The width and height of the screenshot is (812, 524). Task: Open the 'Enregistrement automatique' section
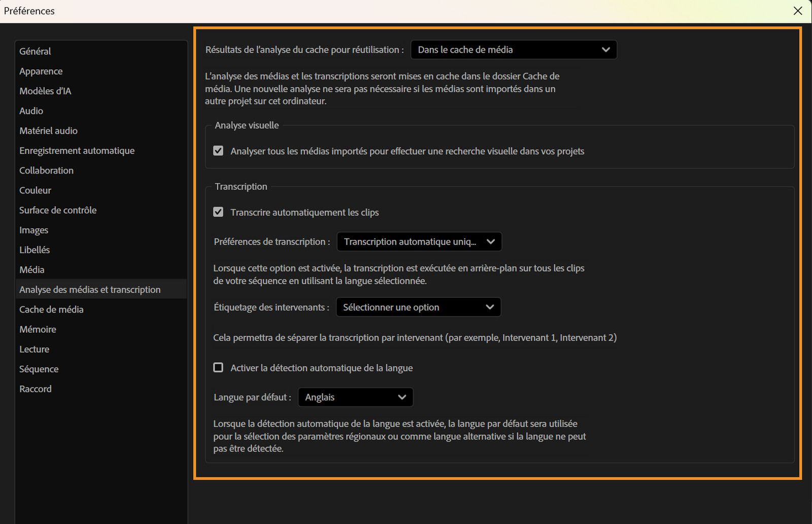pos(77,150)
